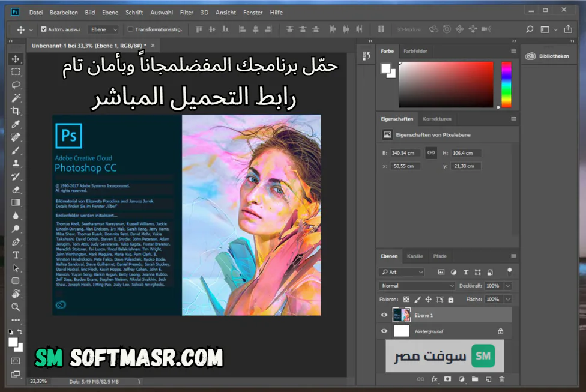586x392 pixels.
Task: Open the layer filter Art dropdown
Action: coord(402,272)
